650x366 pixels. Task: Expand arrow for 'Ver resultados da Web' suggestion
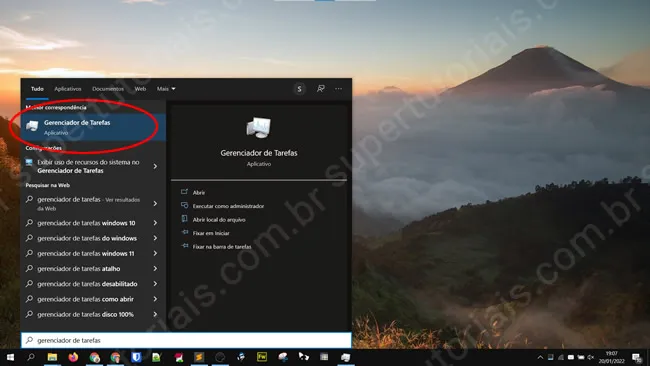pos(155,204)
